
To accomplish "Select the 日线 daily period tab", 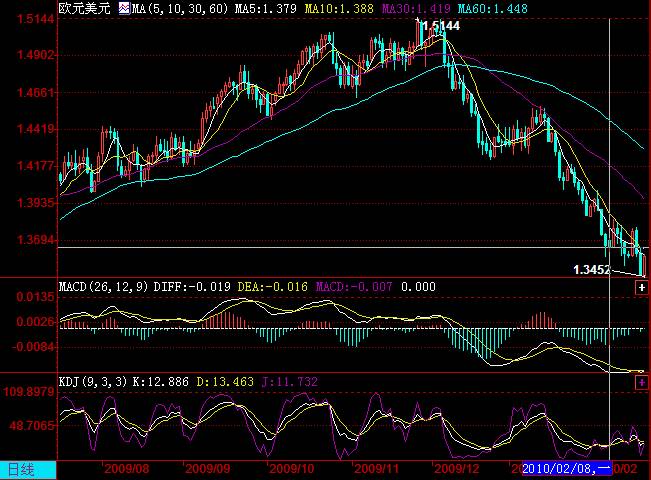I will [x=28, y=470].
